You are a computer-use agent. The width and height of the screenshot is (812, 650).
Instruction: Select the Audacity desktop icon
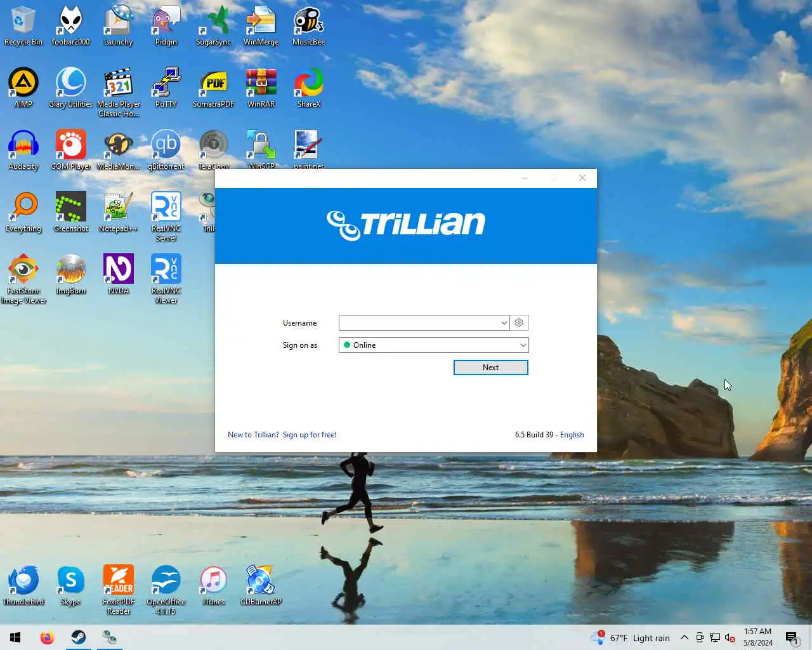click(x=23, y=150)
